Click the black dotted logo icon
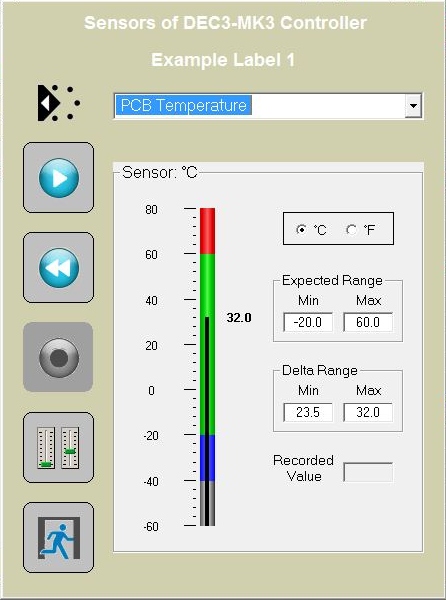Screen dimensions: 446x600 (59, 103)
